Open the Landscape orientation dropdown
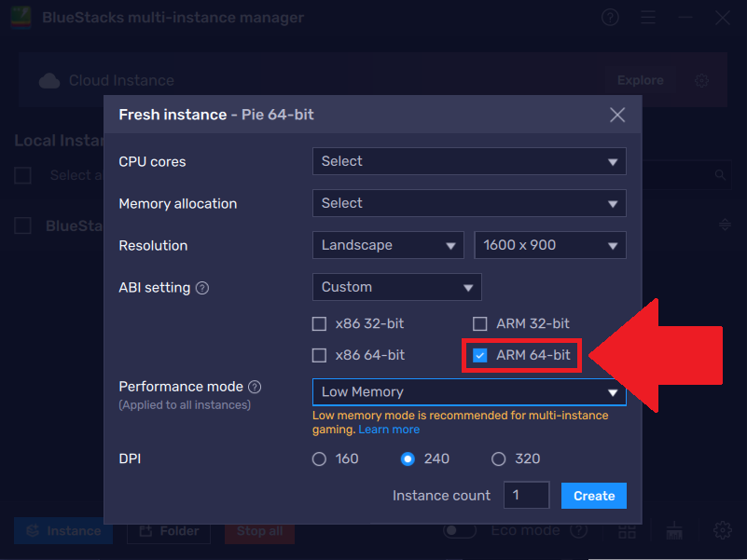Image resolution: width=747 pixels, height=560 pixels. click(388, 245)
